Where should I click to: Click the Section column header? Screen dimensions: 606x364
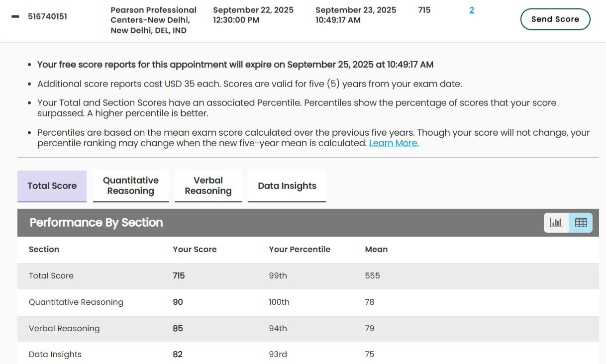click(x=44, y=250)
